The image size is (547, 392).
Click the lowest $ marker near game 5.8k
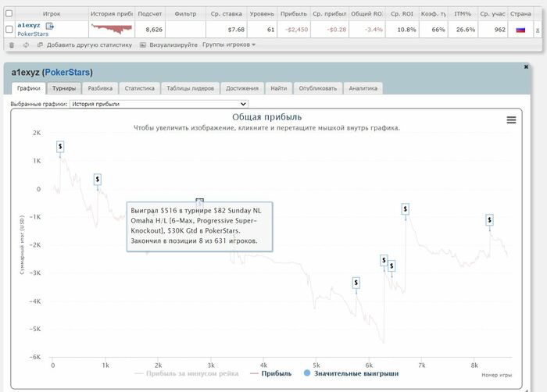click(x=356, y=283)
